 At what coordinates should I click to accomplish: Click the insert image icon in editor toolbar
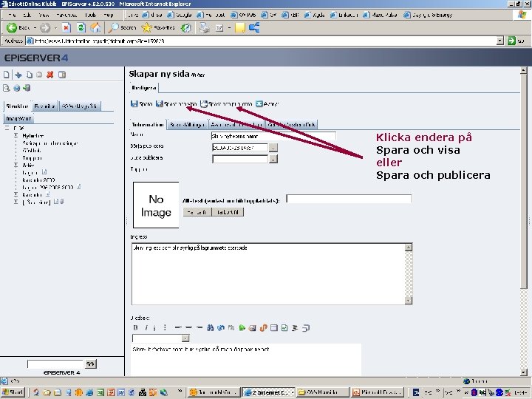pyautogui.click(x=253, y=328)
